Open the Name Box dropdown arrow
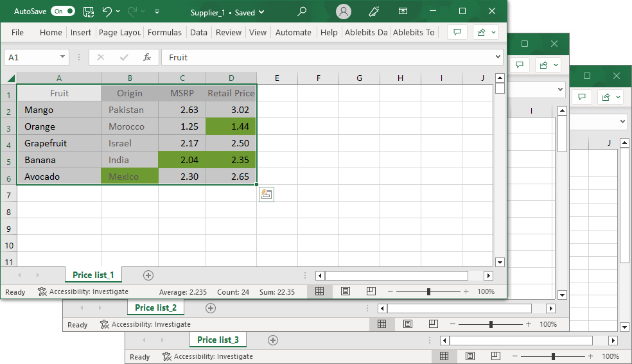Image resolution: width=632 pixels, height=364 pixels. tap(62, 56)
